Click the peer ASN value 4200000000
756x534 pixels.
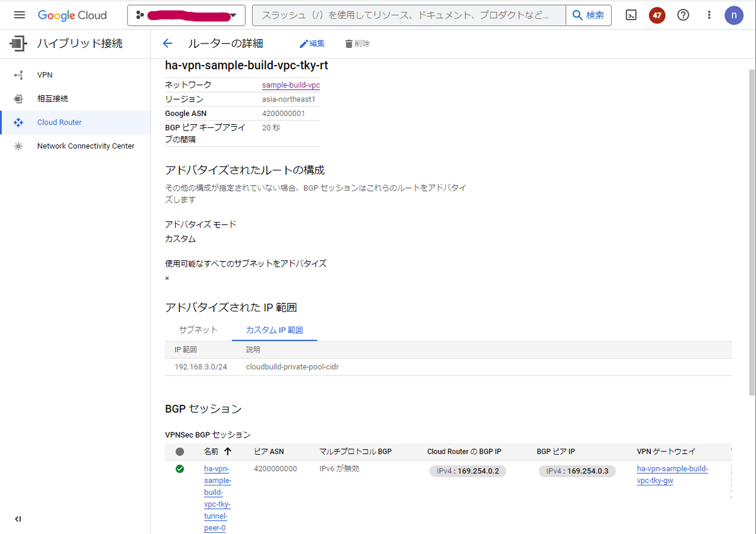pyautogui.click(x=275, y=469)
